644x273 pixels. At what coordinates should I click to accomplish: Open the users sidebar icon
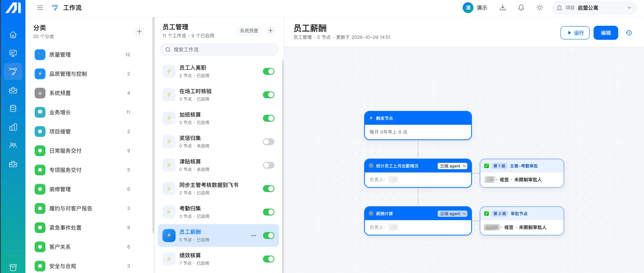(x=13, y=145)
